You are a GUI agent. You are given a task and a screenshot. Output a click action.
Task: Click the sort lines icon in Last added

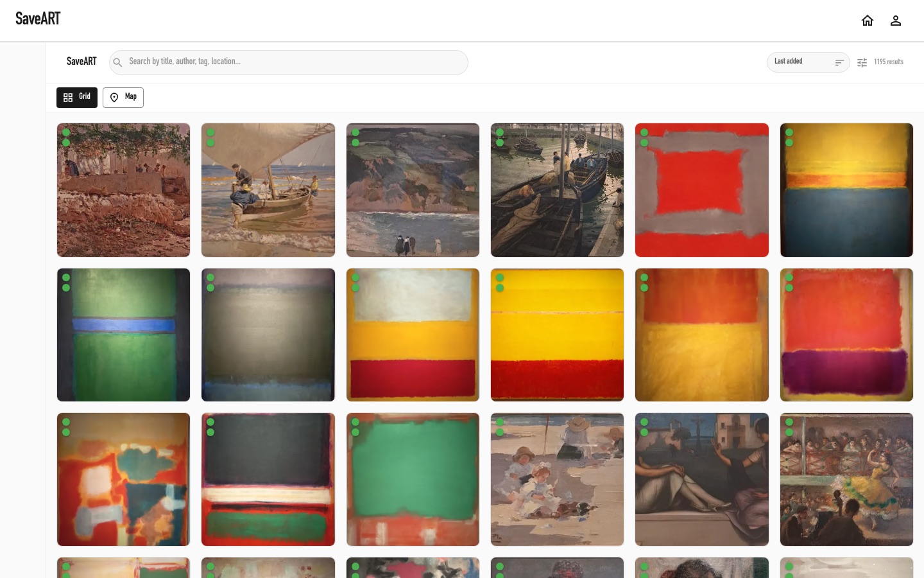coord(839,62)
